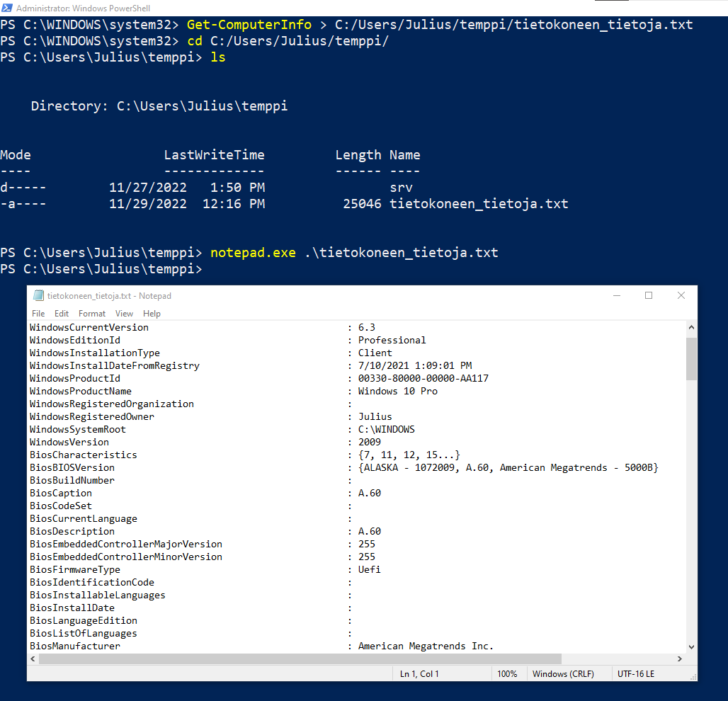The height and width of the screenshot is (701, 728).
Task: Click the 100% zoom level indicator
Action: (508, 673)
